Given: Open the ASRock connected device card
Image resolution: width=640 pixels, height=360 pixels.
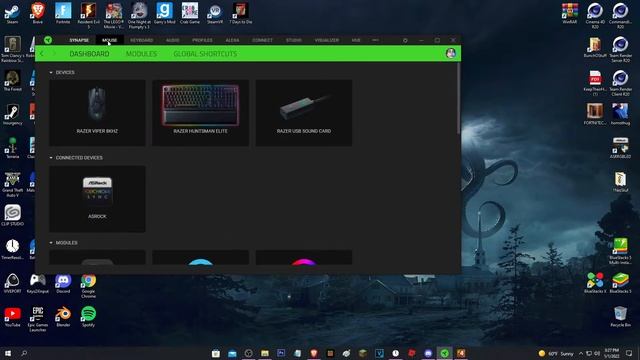Looking at the screenshot, I should 97,199.
